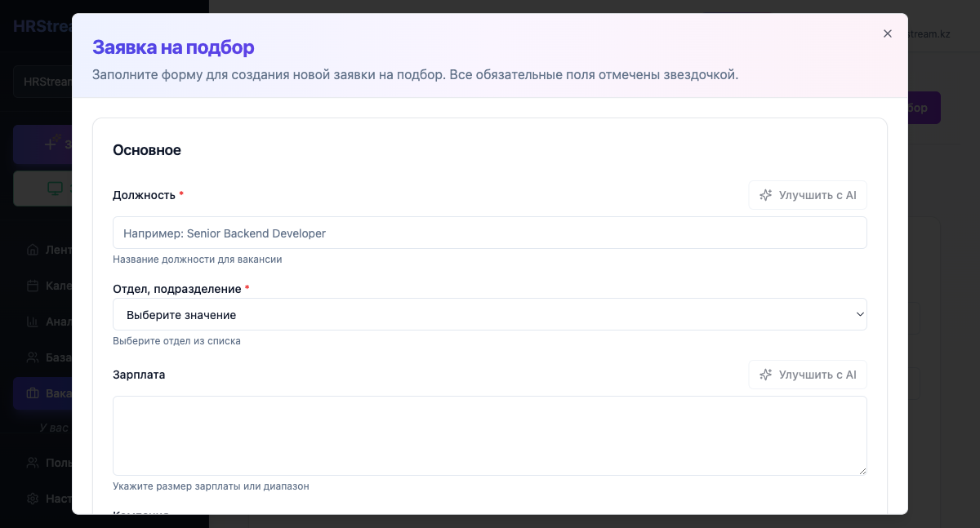Click the purple button behind the dialog

924,108
